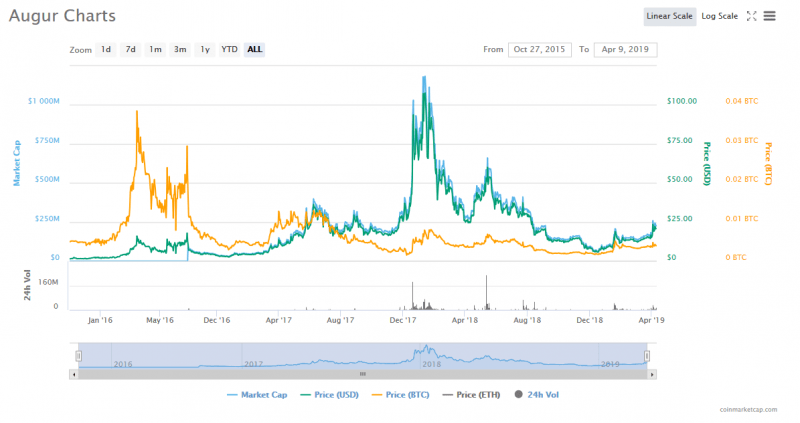
Task: Click the right range navigator handle
Action: click(647, 355)
